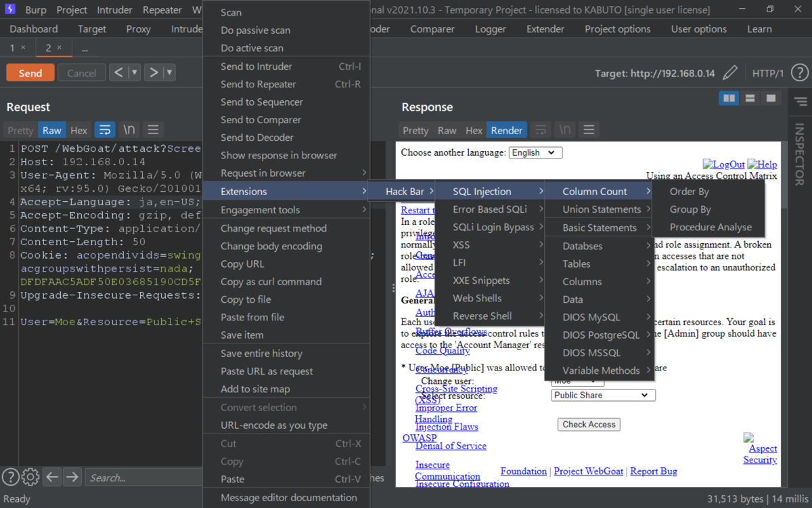Open the language English dropdown
Screen dimensions: 812x508
tap(535, 152)
